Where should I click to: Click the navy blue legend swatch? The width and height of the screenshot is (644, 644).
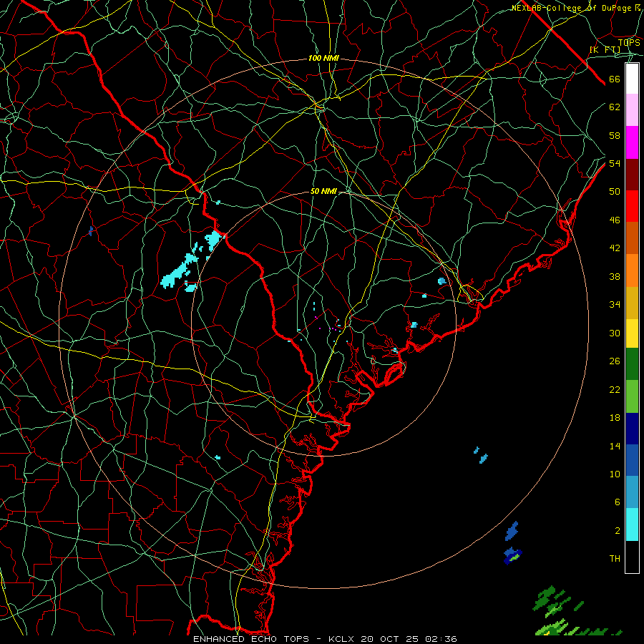[632, 429]
